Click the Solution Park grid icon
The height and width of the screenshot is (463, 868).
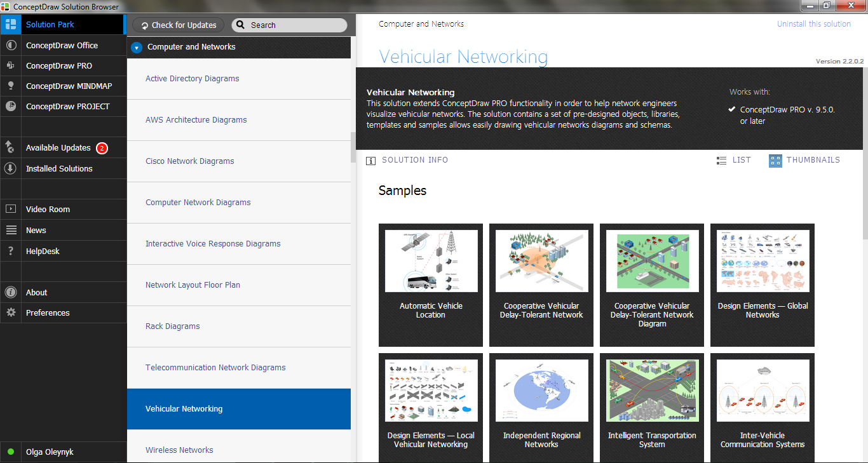[10, 24]
